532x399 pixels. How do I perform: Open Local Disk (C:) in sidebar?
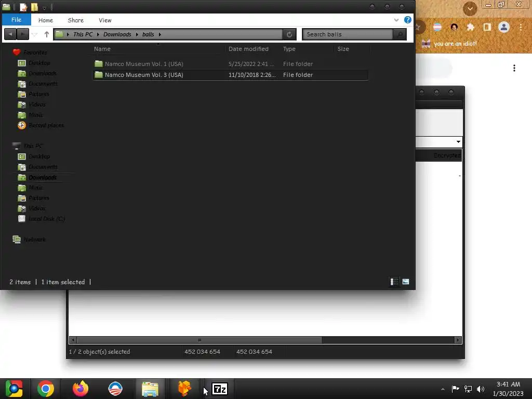point(42,219)
